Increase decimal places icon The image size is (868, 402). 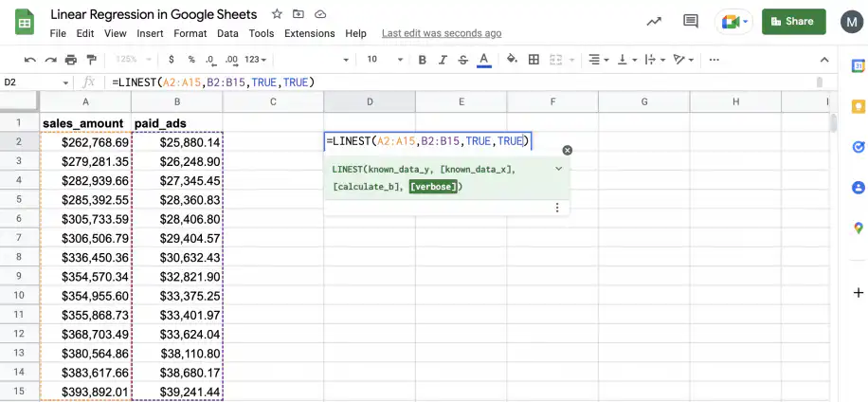pyautogui.click(x=231, y=59)
